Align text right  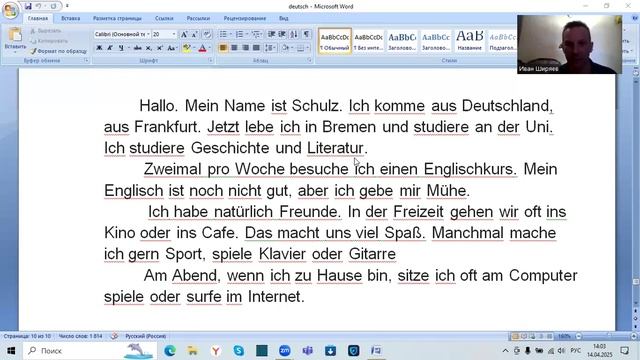[245, 48]
